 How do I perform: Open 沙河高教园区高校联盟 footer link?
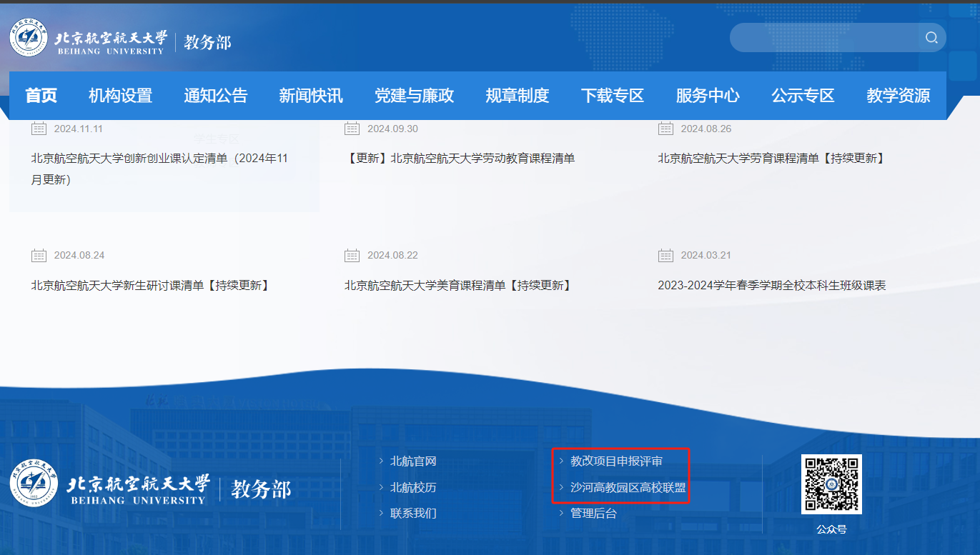628,488
